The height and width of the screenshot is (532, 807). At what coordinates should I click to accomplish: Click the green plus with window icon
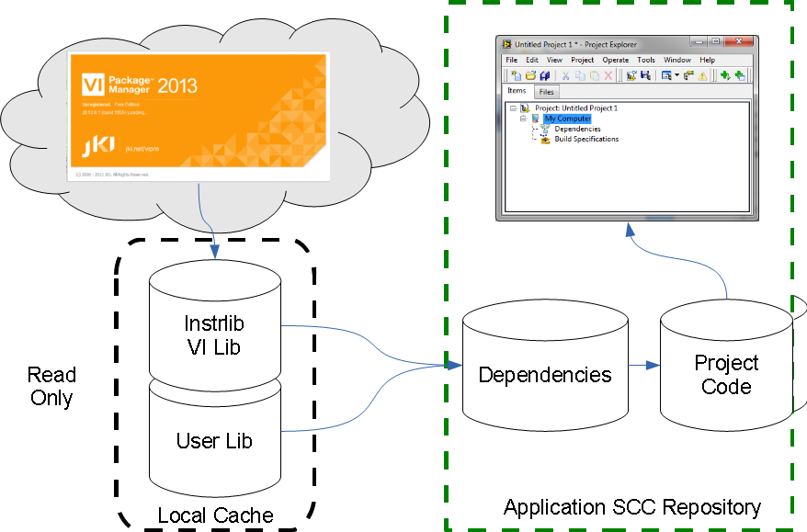tap(740, 75)
